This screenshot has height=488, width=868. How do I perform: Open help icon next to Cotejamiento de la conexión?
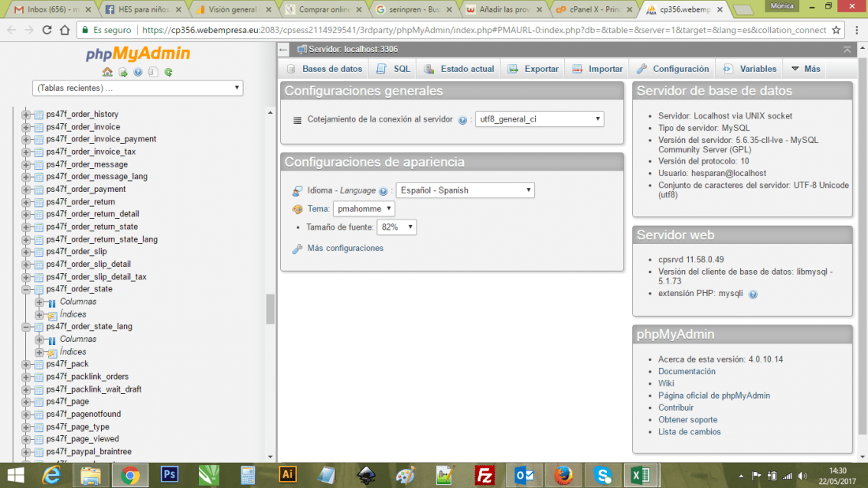click(x=462, y=120)
